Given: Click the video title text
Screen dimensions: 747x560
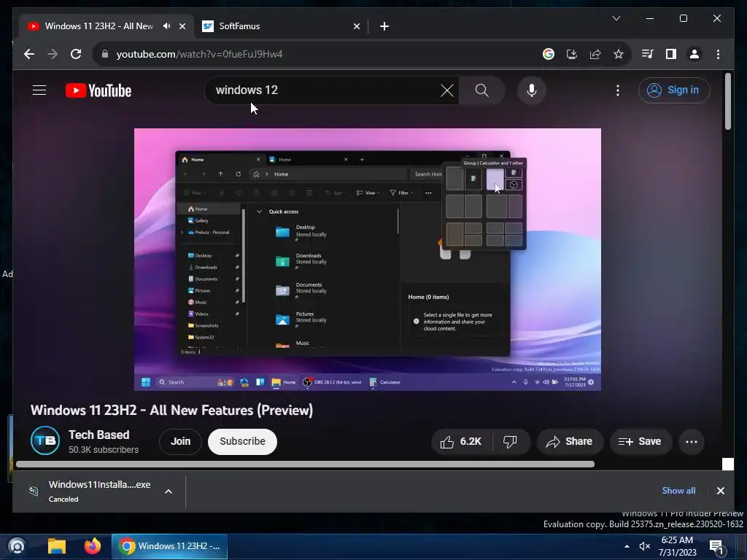Looking at the screenshot, I should [171, 411].
